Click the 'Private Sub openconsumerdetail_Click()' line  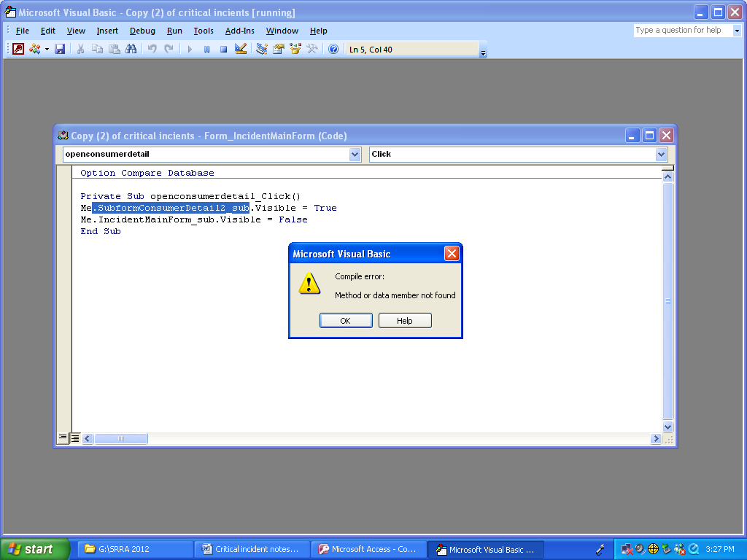coord(190,196)
